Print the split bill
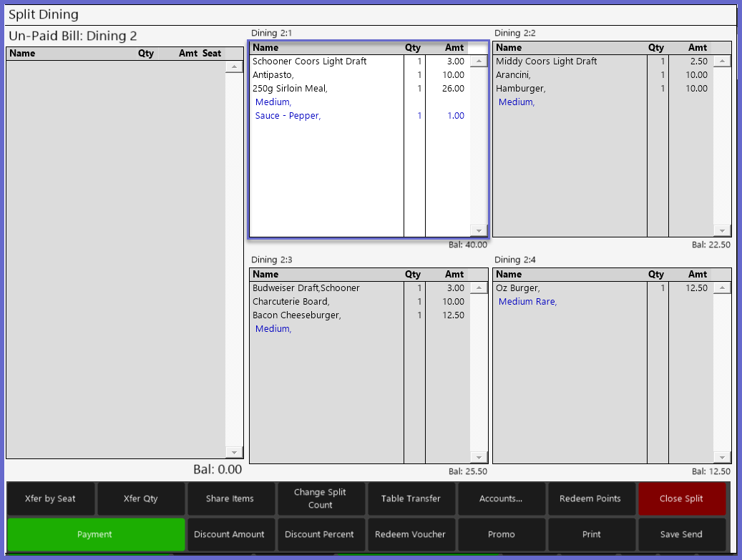Image resolution: width=742 pixels, height=560 pixels. (x=590, y=534)
